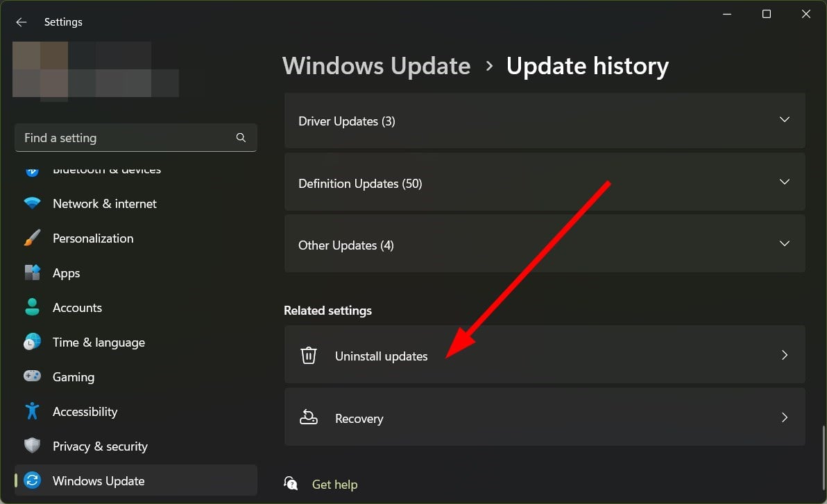
Task: Expand the Driver Updates section
Action: pos(785,120)
